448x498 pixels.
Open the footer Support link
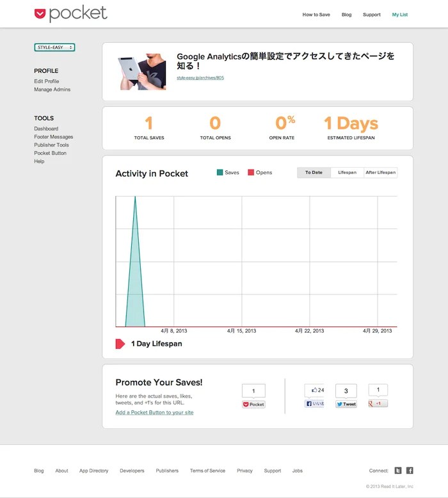[273, 470]
